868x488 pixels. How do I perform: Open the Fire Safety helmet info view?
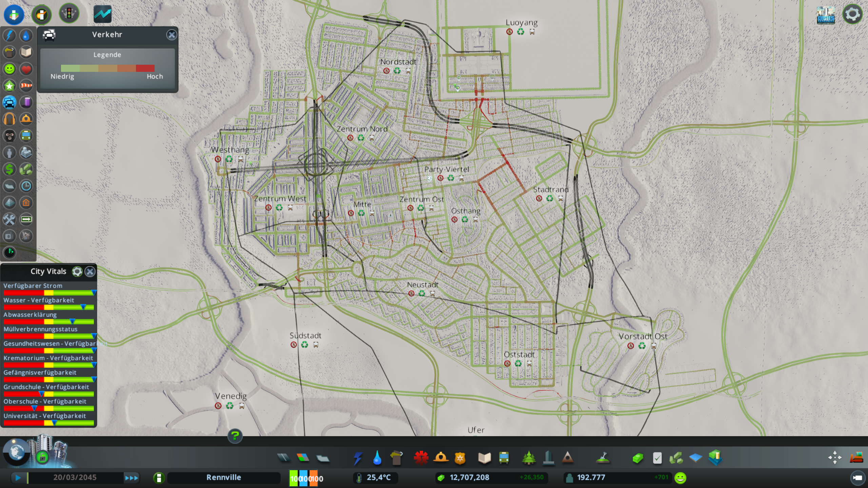point(26,119)
